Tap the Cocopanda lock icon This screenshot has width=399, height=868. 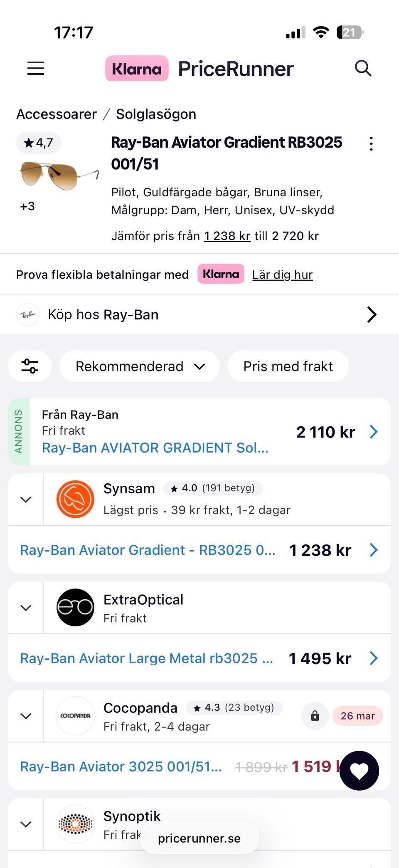coord(315,716)
